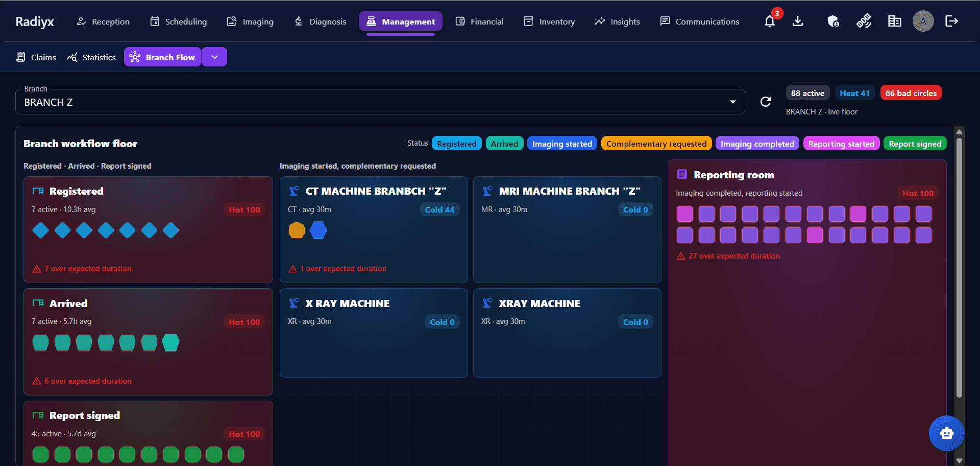Click the Report signed card flag icon
The width and height of the screenshot is (980, 466).
(38, 415)
